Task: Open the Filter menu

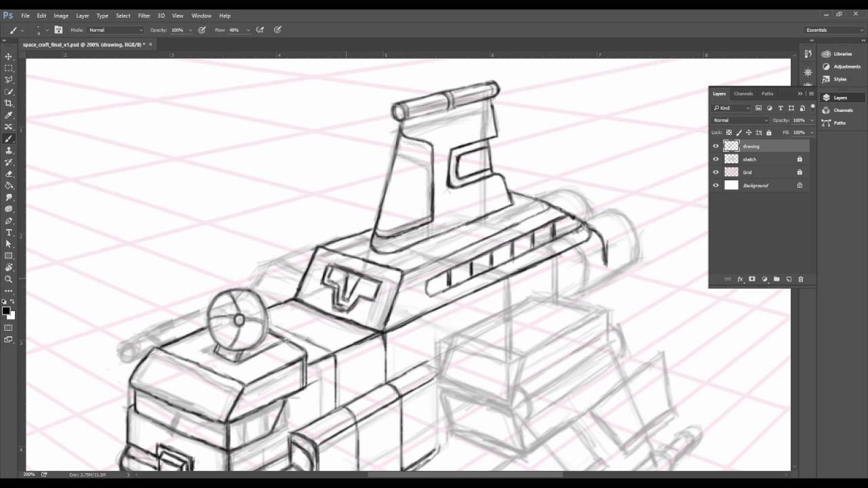Action: pos(144,16)
